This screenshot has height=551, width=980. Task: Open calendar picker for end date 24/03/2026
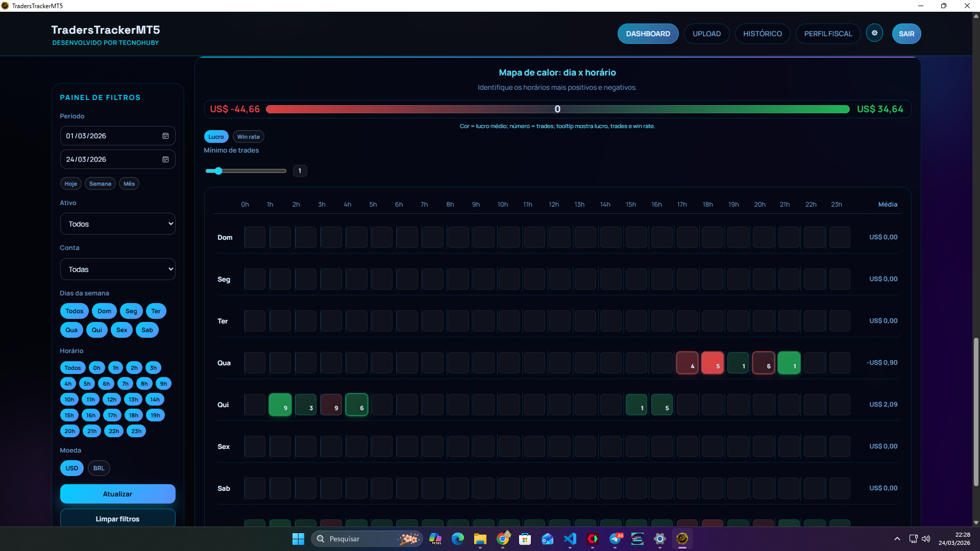point(165,159)
